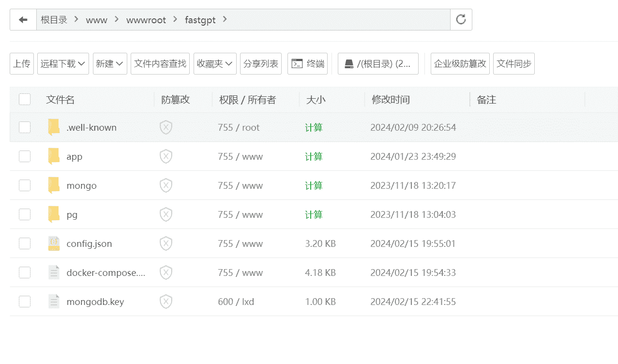Expand the 远程下载 dropdown

point(63,63)
